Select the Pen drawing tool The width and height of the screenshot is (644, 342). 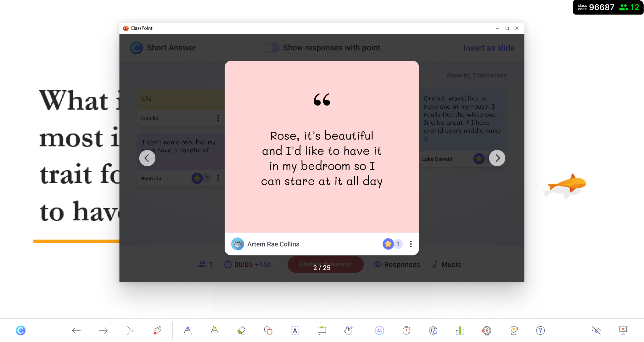pyautogui.click(x=188, y=330)
